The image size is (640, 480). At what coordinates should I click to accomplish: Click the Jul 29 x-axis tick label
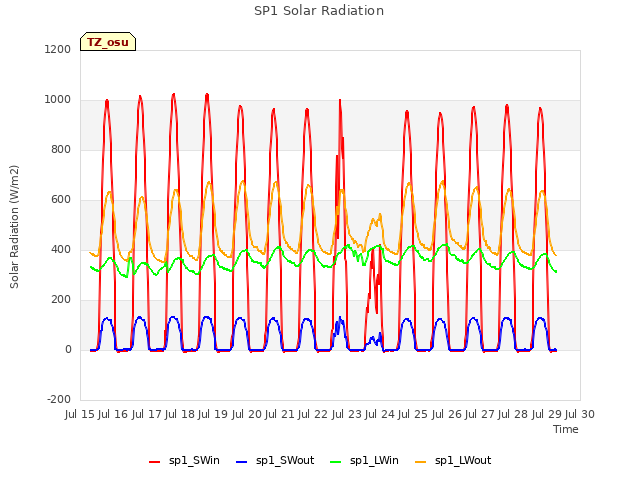click(547, 414)
